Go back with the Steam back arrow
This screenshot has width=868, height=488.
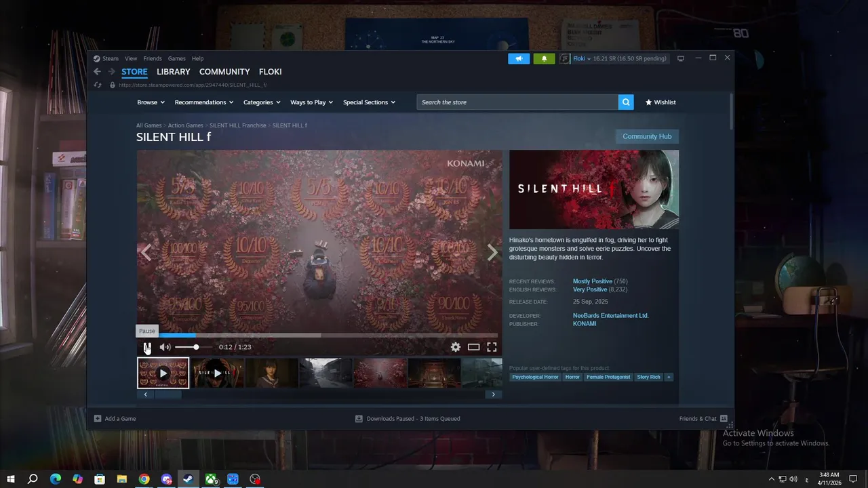pyautogui.click(x=97, y=72)
